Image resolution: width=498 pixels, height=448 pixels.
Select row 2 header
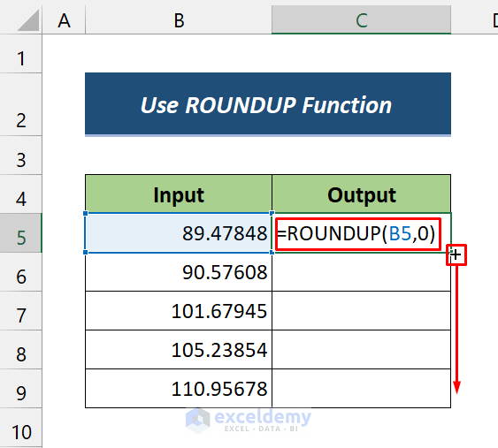[x=21, y=104]
